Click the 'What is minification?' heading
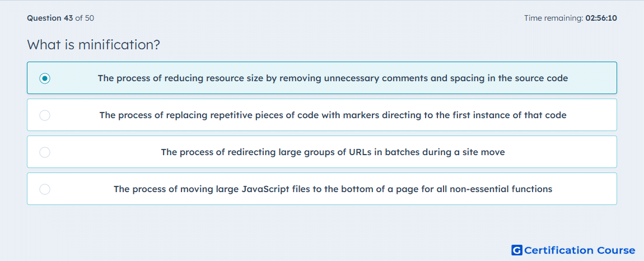 coord(93,44)
